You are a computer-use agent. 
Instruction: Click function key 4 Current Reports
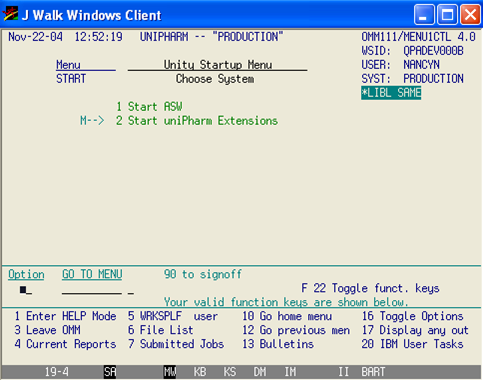click(65, 344)
